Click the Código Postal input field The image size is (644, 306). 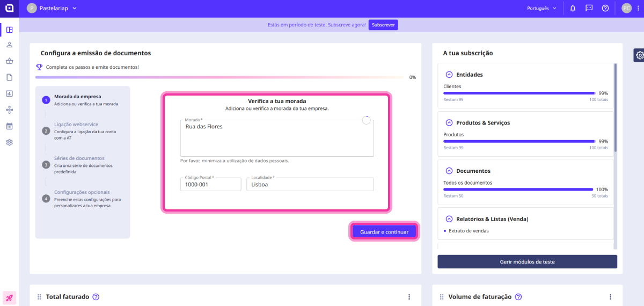pyautogui.click(x=210, y=185)
